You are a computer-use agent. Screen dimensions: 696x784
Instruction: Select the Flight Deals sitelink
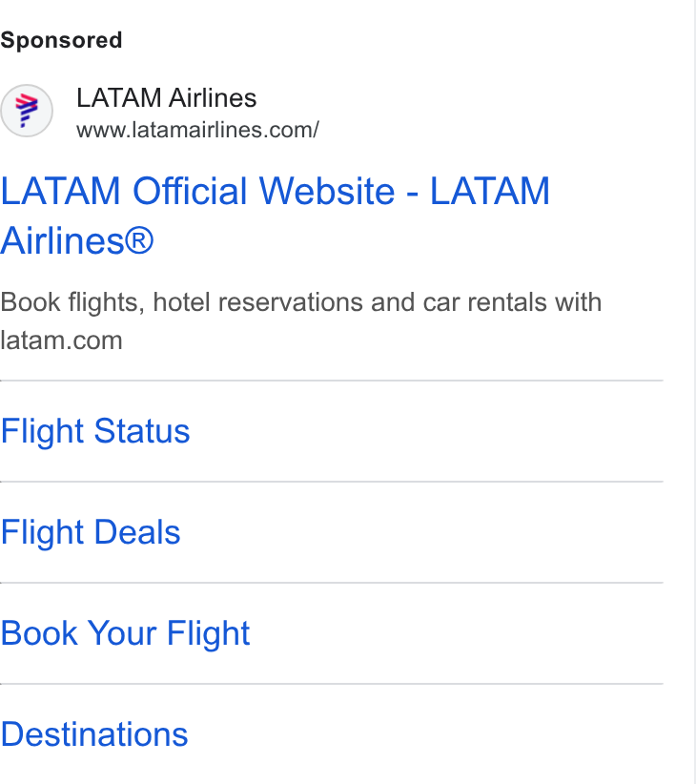pos(91,532)
